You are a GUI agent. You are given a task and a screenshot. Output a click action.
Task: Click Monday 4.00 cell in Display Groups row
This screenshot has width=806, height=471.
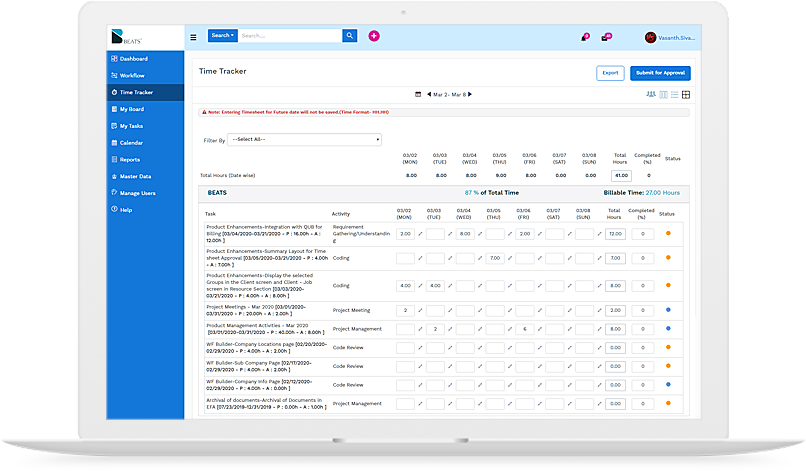click(406, 286)
